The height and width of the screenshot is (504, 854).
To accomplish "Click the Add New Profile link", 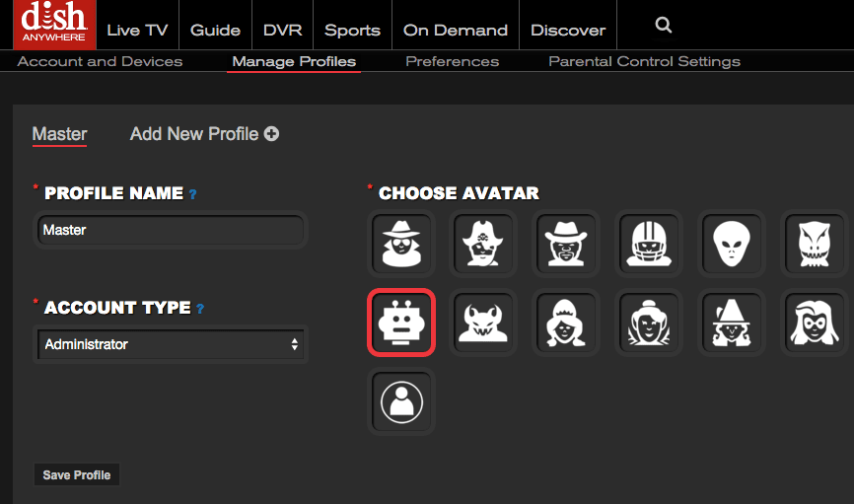I will (x=194, y=134).
